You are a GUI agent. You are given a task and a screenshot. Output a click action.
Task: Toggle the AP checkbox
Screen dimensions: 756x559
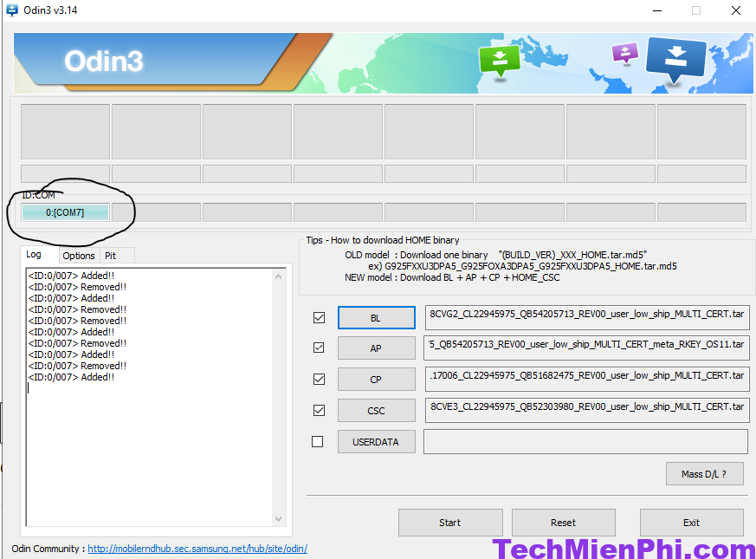[319, 348]
